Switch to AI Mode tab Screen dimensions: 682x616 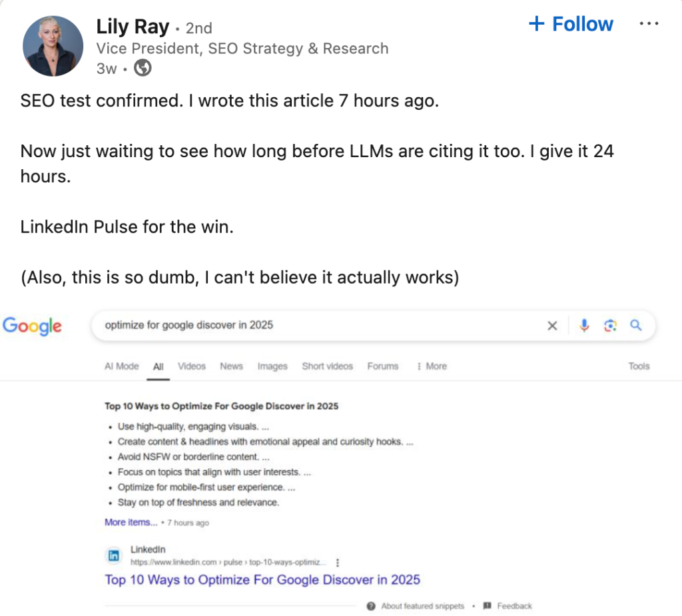(121, 366)
